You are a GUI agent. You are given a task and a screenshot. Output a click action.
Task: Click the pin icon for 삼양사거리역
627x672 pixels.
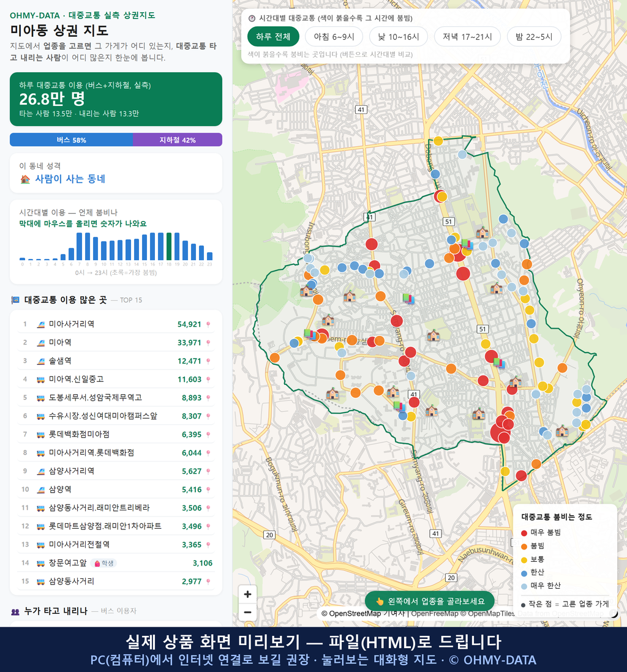(208, 471)
